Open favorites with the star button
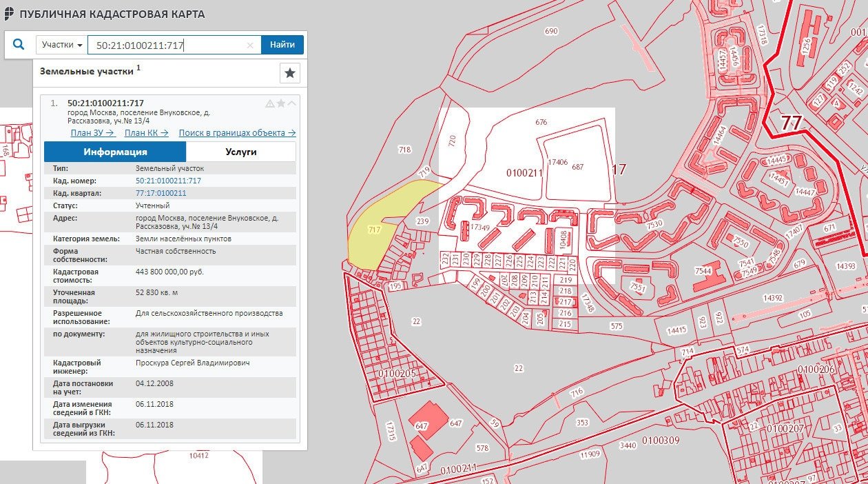This screenshot has width=868, height=484. pos(290,73)
